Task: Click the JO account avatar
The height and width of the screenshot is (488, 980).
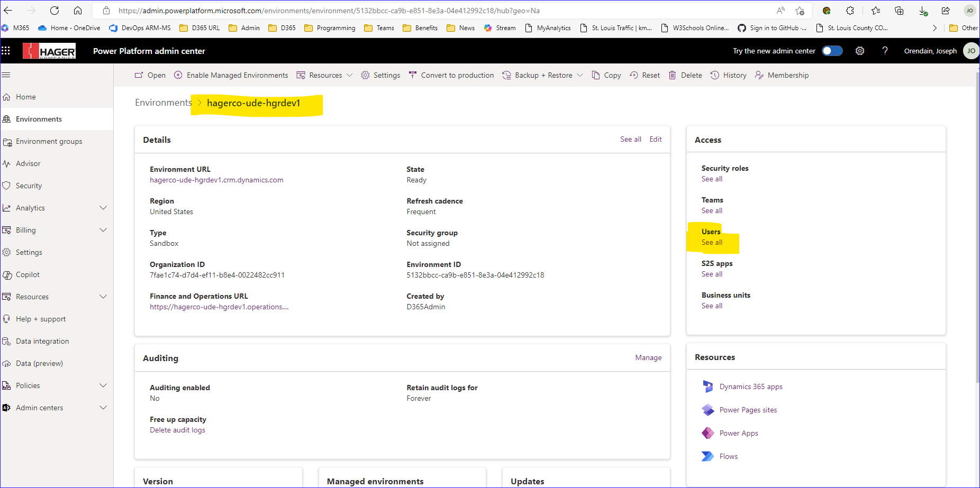Action: (971, 51)
